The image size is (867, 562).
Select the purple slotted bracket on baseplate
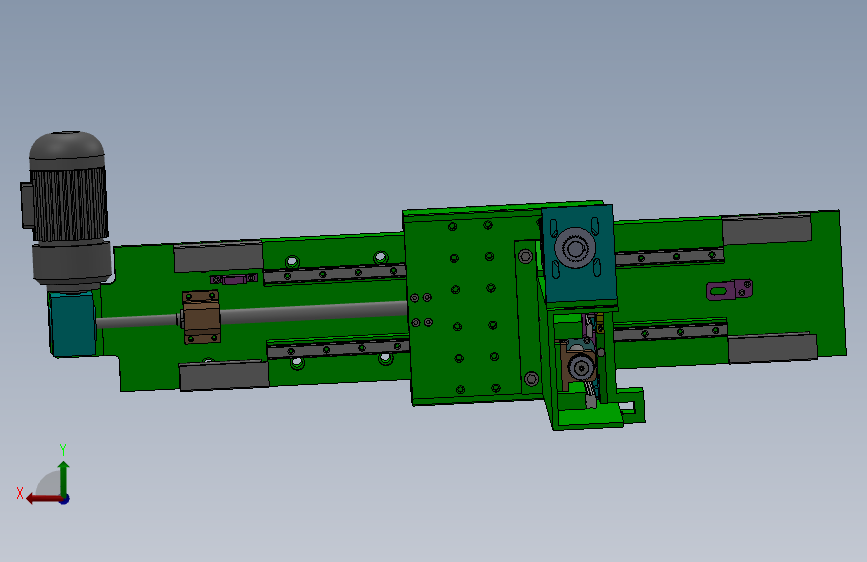[729, 289]
